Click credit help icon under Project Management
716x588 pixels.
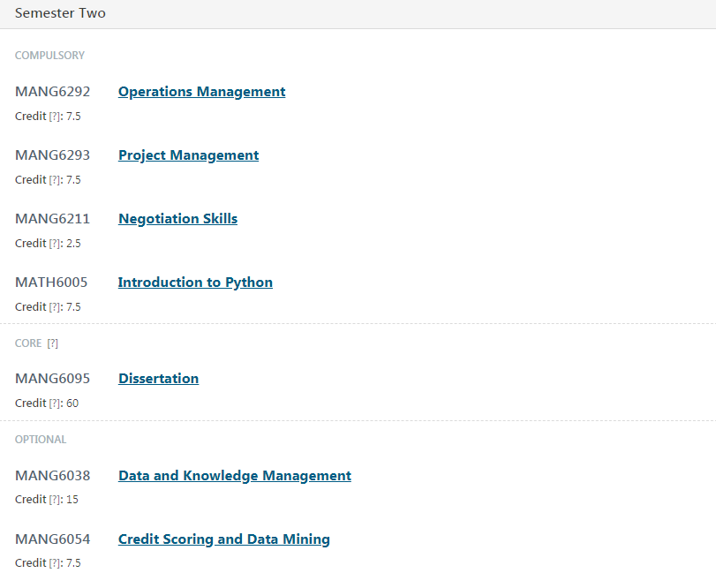(x=55, y=180)
